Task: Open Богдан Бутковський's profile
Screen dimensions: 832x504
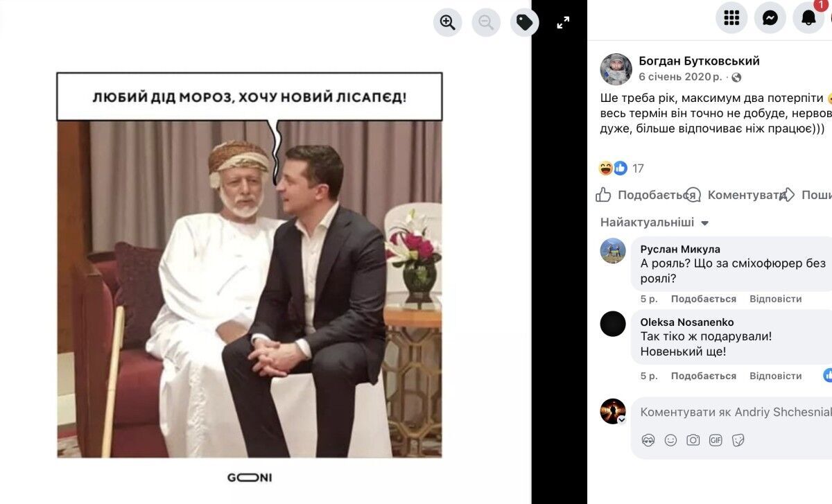Action: point(700,60)
